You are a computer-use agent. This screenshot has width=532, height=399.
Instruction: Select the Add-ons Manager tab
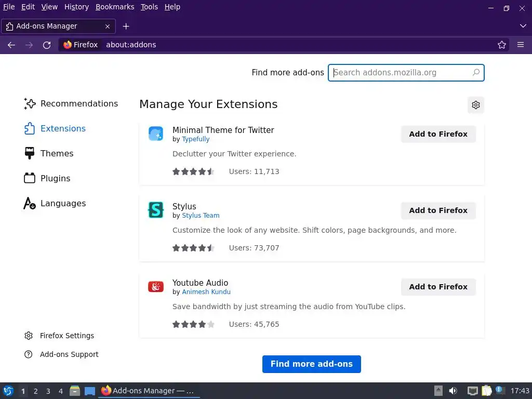click(58, 26)
